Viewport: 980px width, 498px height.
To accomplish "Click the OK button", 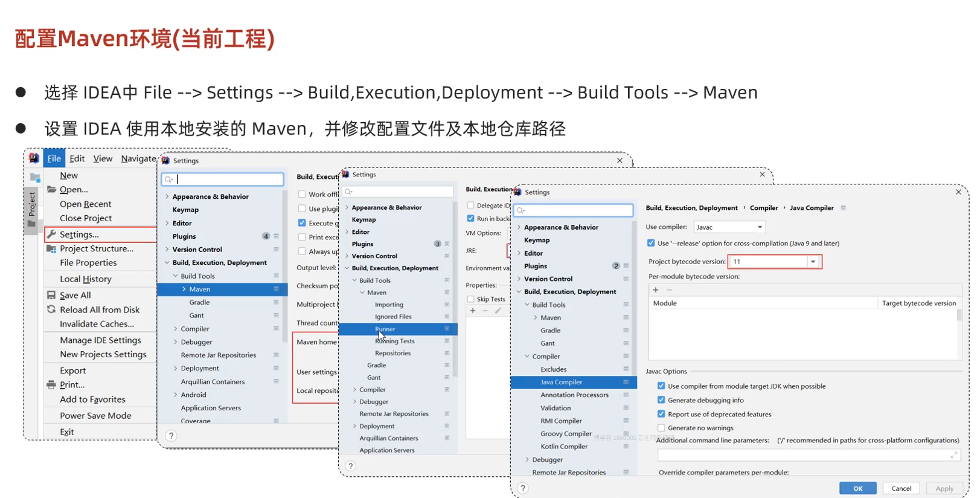I will click(858, 488).
